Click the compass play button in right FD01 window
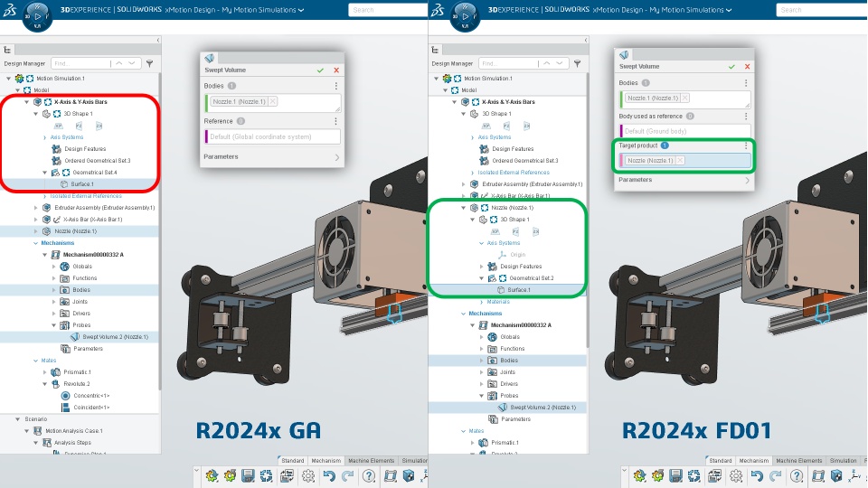The height and width of the screenshot is (488, 868). tap(465, 16)
